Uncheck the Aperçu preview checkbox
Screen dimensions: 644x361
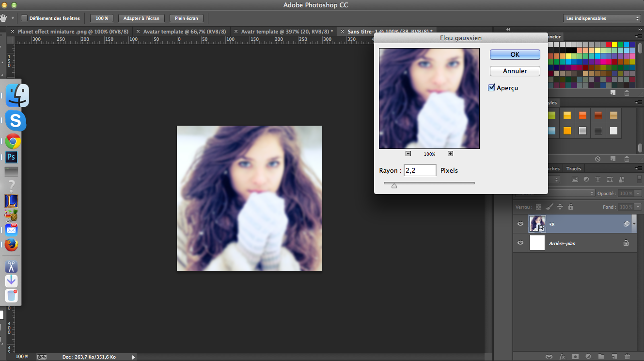pyautogui.click(x=491, y=88)
